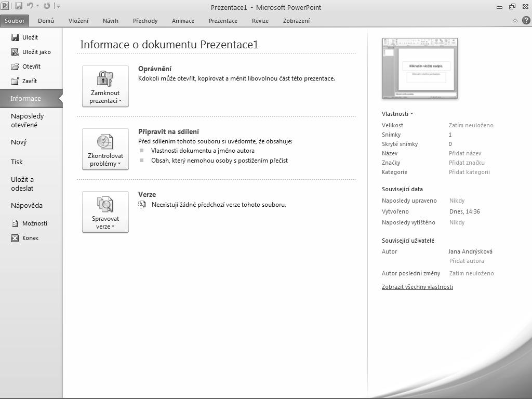Click the Související uživatelé heading
532x399 pixels.
[x=408, y=241]
